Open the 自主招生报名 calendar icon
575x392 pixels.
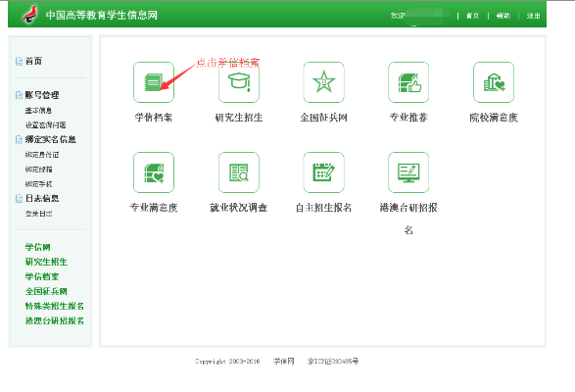[324, 172]
